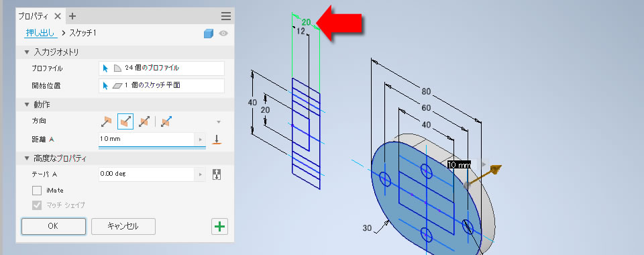The height and width of the screenshot is (255, 644).
Task: Open the 距離 A value flyout arrow
Action: pos(200,140)
